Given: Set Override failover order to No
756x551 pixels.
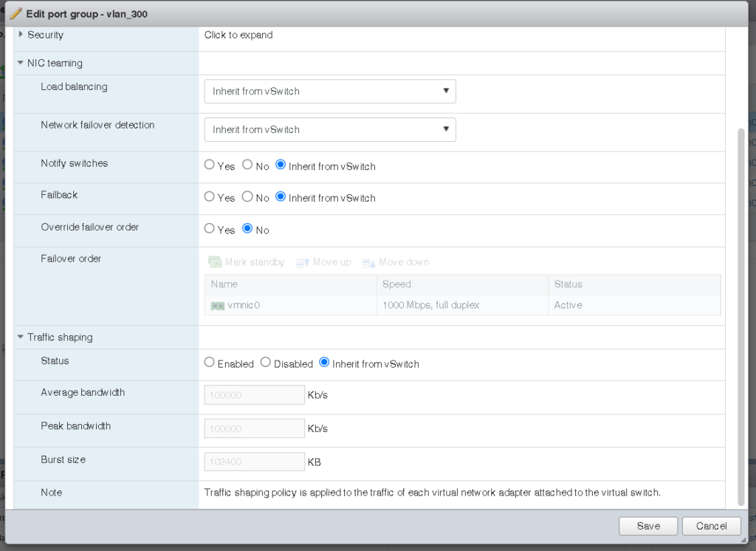Looking at the screenshot, I should [x=247, y=228].
